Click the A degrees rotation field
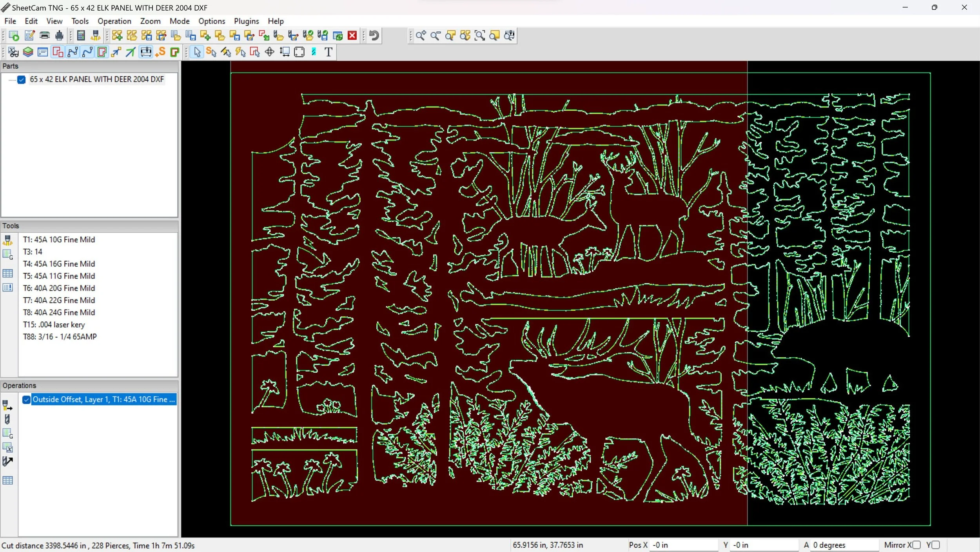Image resolution: width=980 pixels, height=552 pixels. pyautogui.click(x=844, y=545)
